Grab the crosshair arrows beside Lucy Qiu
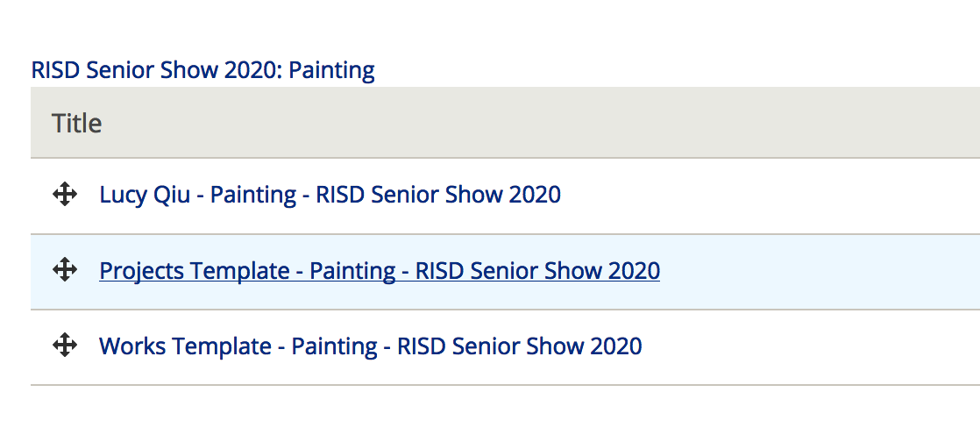Image resolution: width=980 pixels, height=442 pixels. point(64,195)
